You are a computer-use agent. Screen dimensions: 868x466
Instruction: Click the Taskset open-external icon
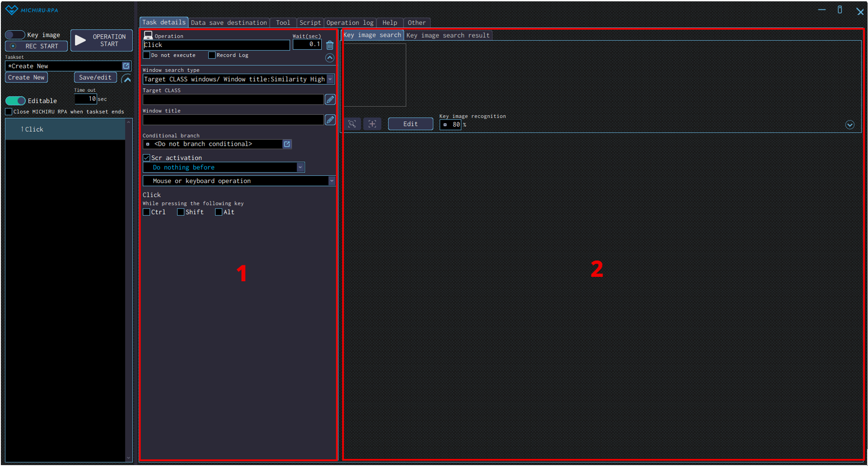[x=126, y=66]
